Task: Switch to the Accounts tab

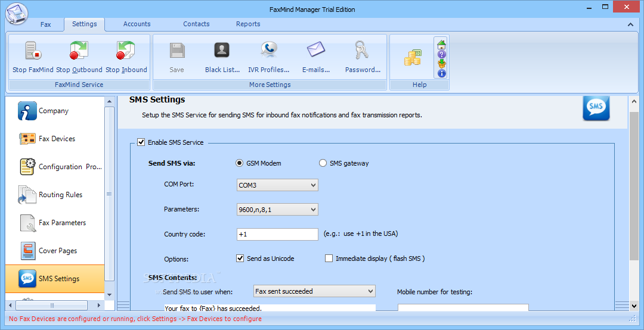Action: point(137,24)
